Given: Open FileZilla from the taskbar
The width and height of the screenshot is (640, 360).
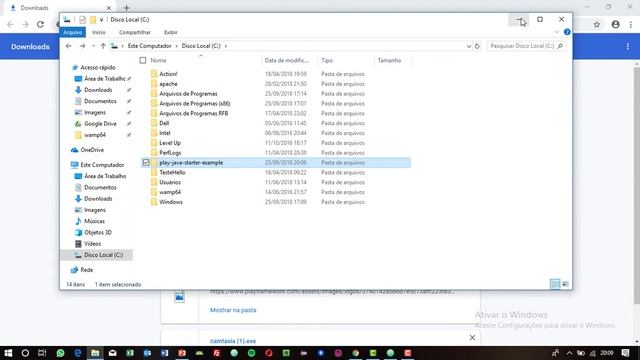Looking at the screenshot, I should pos(216,353).
